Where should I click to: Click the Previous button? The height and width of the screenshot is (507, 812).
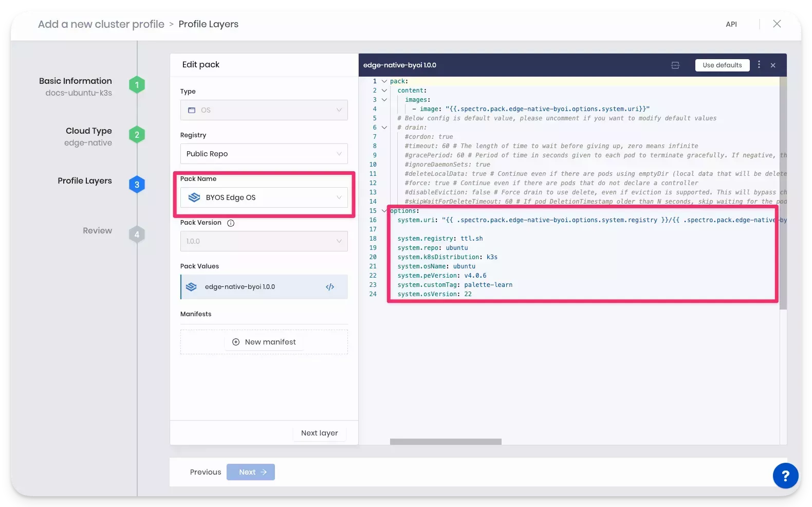pos(206,472)
